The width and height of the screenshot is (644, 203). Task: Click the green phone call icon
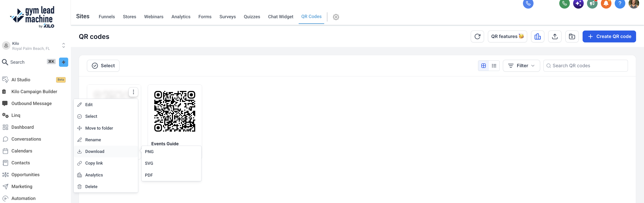coord(564,4)
